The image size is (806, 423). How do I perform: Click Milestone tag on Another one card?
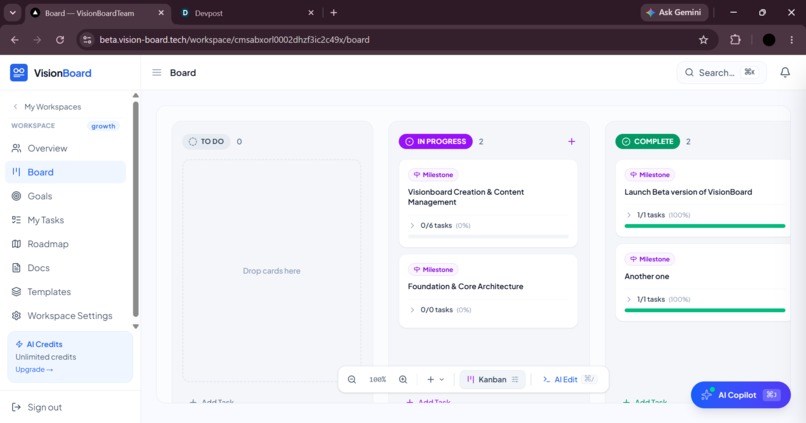click(x=649, y=259)
